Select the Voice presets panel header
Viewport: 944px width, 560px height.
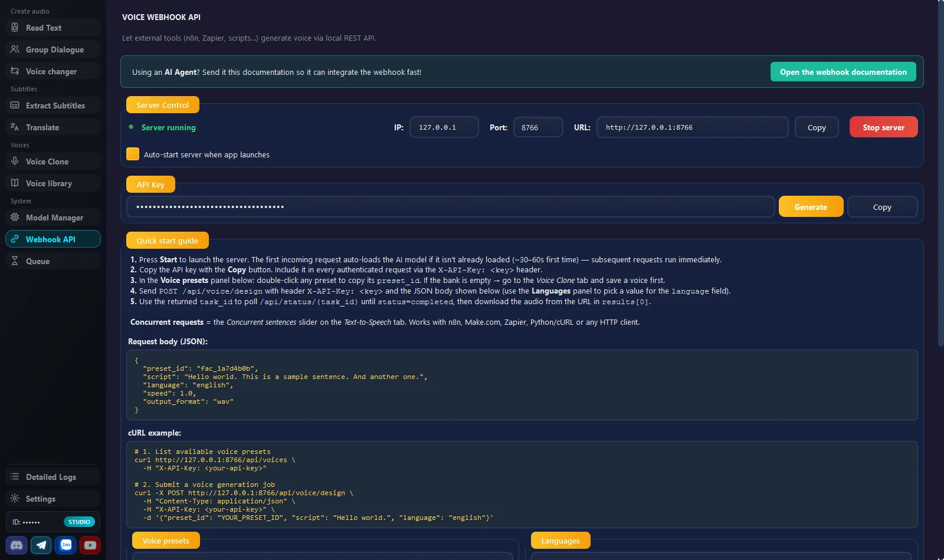click(166, 541)
